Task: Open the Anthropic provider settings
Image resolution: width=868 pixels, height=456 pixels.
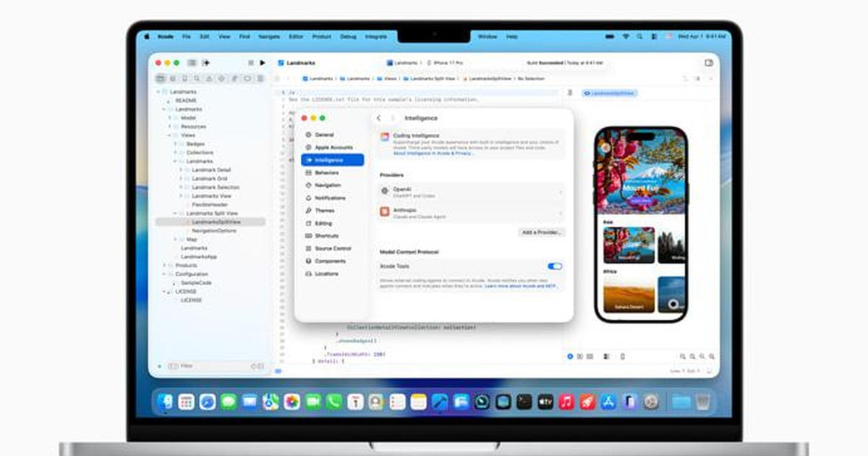Action: (470, 212)
